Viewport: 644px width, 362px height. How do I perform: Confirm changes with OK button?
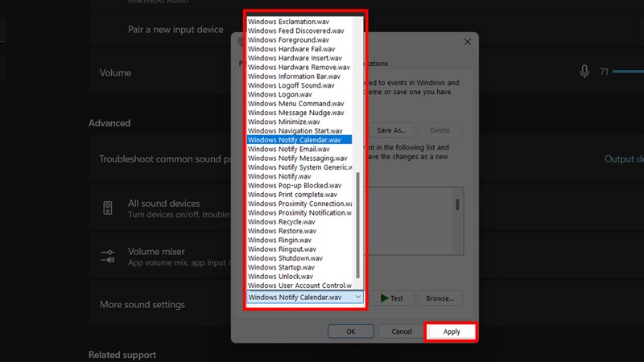pos(351,331)
